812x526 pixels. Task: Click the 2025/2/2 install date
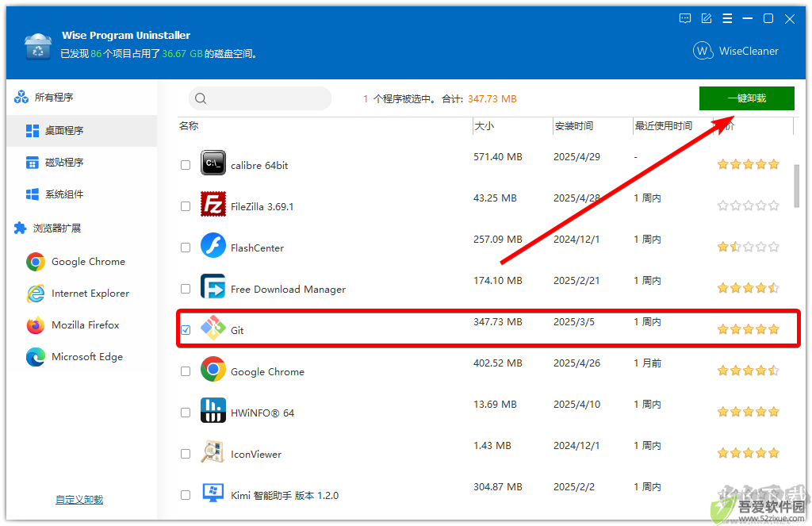click(x=574, y=486)
